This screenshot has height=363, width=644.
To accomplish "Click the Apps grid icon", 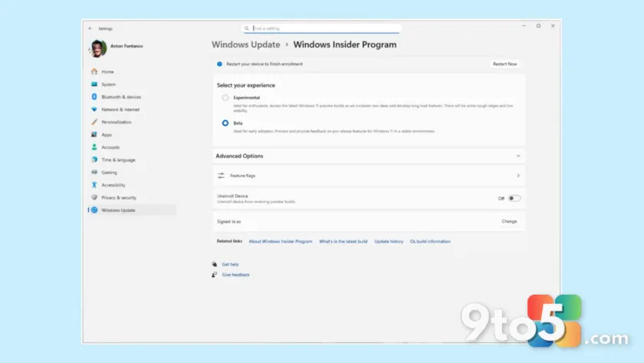I will [94, 134].
